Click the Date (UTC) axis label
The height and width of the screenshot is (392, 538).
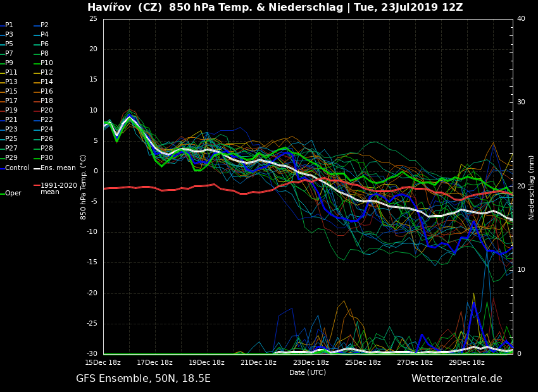pos(308,372)
